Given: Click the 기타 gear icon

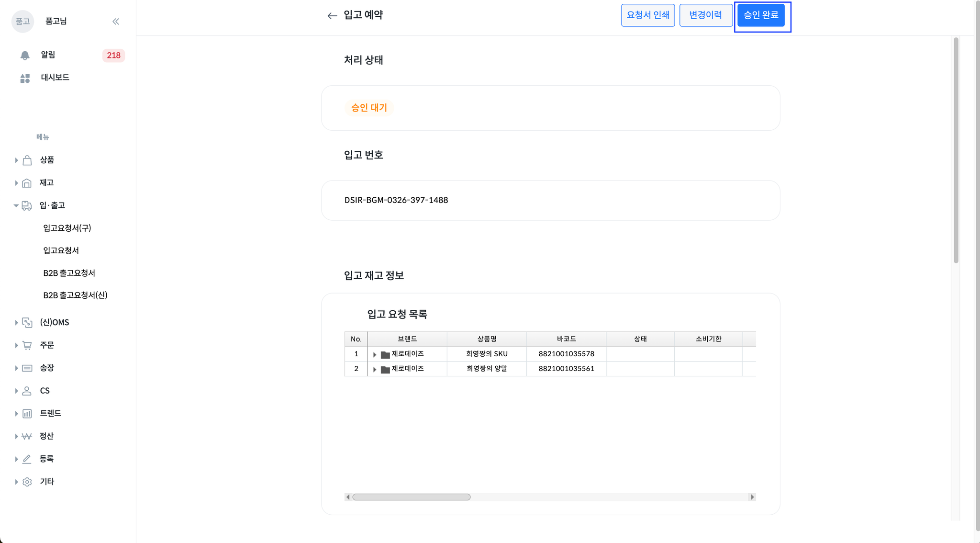Looking at the screenshot, I should click(27, 482).
